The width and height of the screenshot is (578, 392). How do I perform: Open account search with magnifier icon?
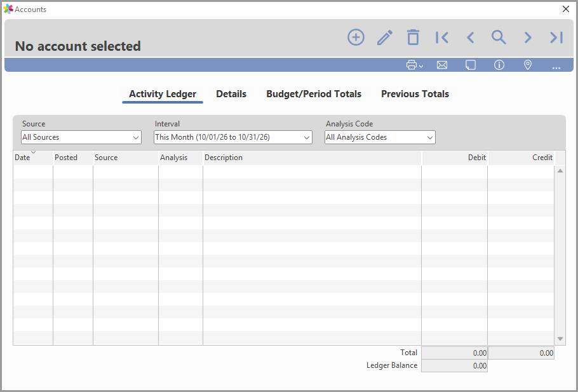499,37
